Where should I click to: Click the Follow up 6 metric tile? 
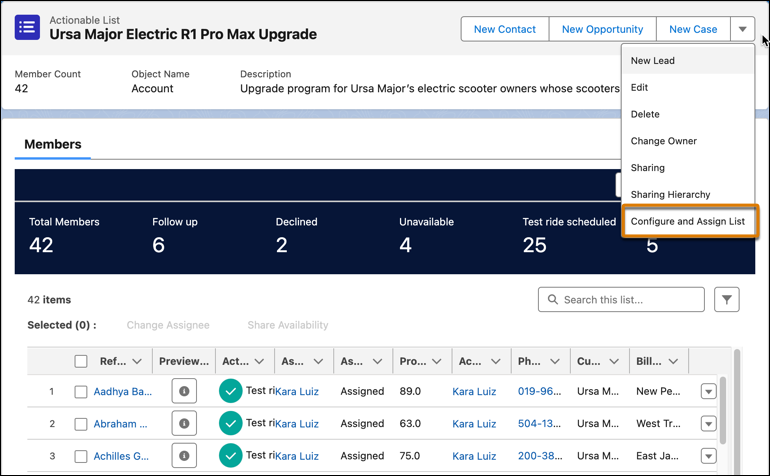pos(175,237)
